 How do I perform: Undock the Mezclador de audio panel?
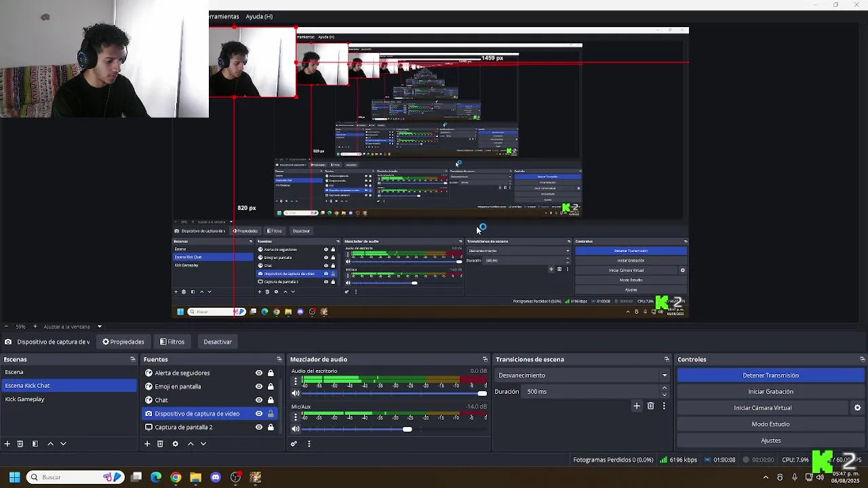485,359
